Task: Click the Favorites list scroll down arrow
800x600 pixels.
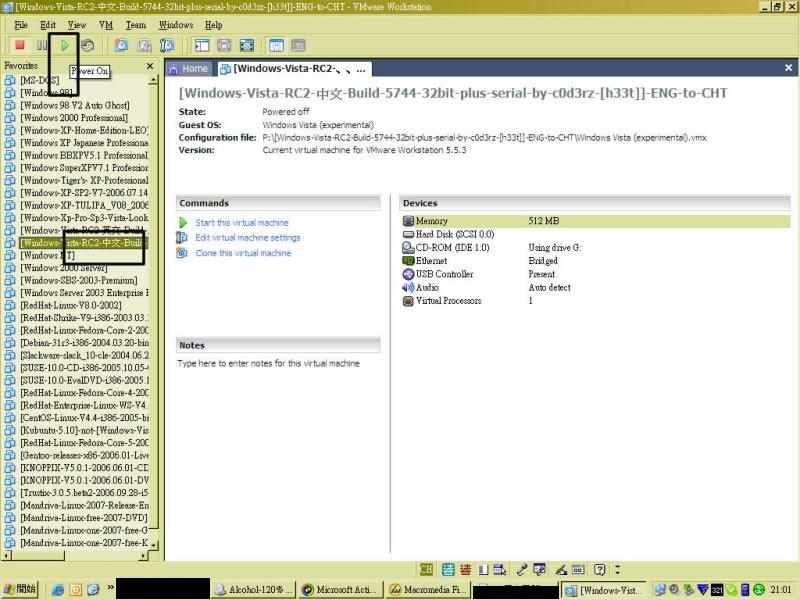Action: (153, 545)
